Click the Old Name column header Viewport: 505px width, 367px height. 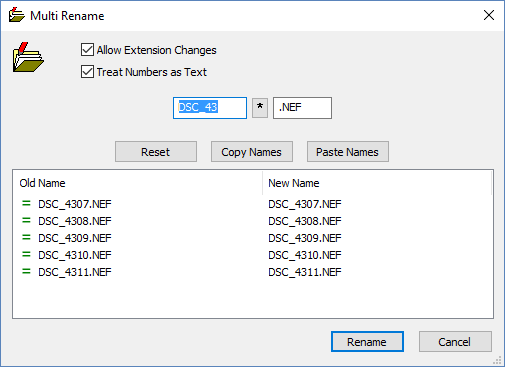click(x=137, y=183)
